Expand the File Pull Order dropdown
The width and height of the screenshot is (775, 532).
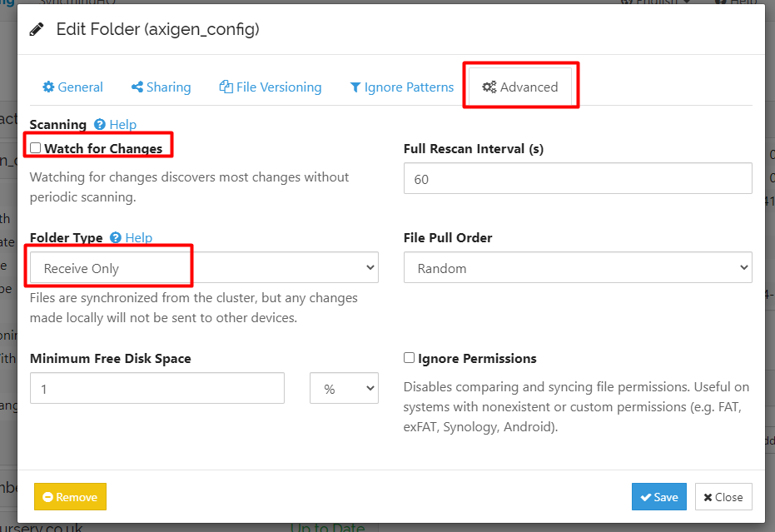(577, 268)
